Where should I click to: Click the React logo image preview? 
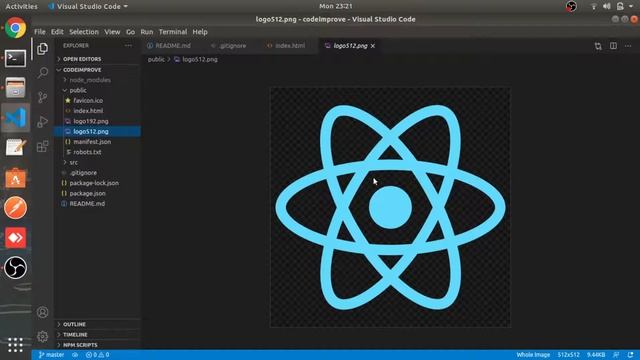click(390, 207)
